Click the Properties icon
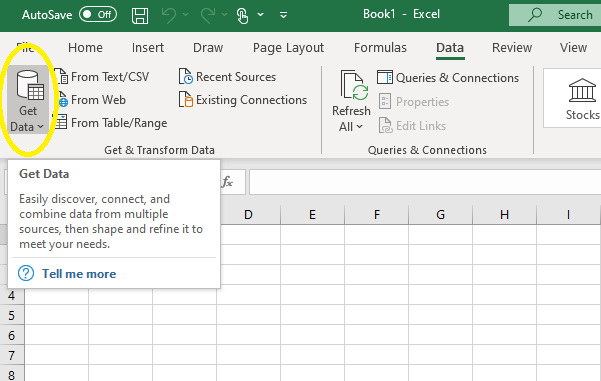 pos(385,102)
